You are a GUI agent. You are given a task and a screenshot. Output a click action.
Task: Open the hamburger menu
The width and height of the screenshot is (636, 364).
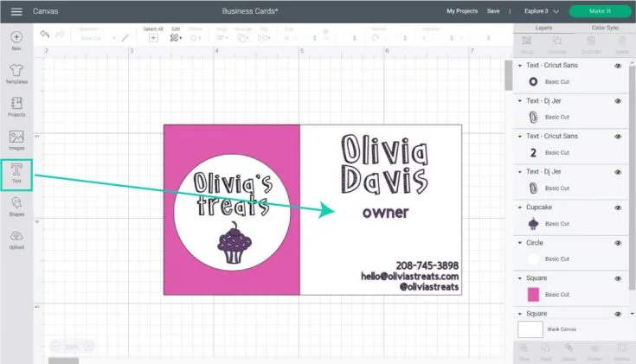(x=15, y=11)
